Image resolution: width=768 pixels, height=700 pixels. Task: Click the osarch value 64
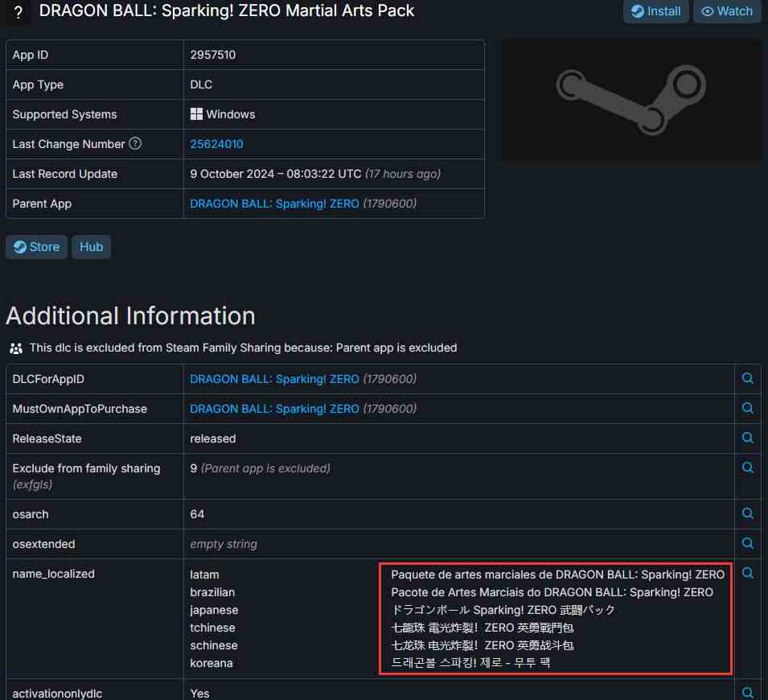[x=197, y=514]
